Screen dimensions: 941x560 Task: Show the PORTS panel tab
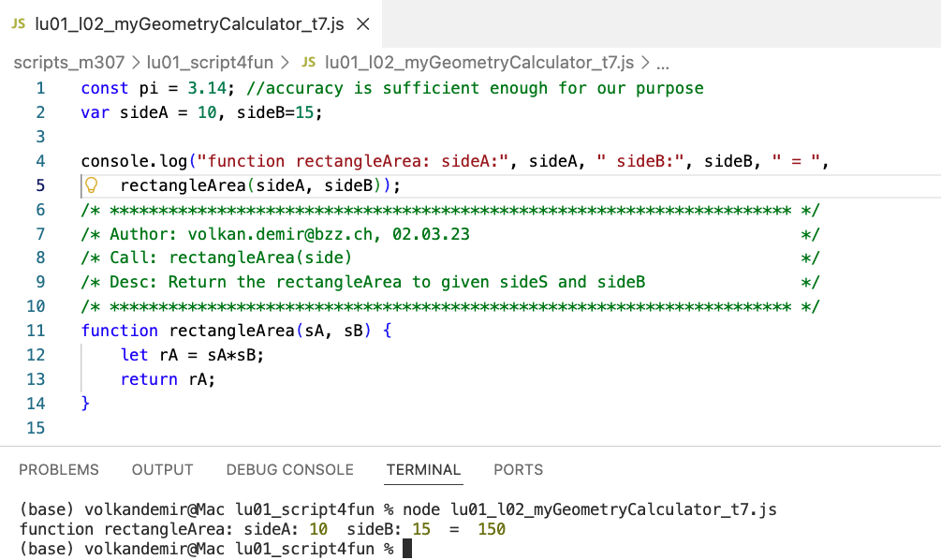pyautogui.click(x=518, y=470)
